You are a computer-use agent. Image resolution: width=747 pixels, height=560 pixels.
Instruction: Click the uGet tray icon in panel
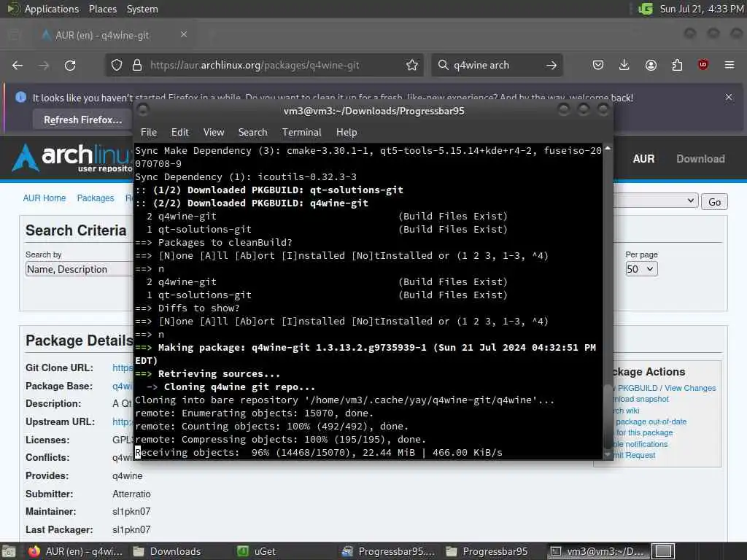pos(646,9)
